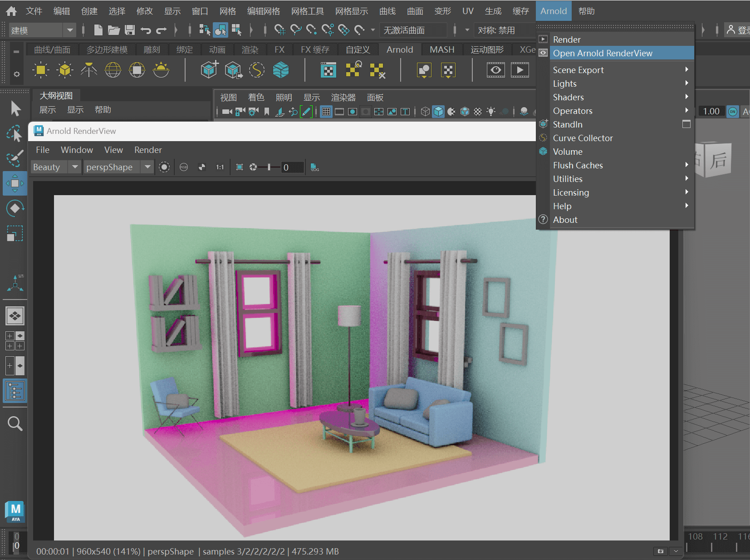Click the shelf settings gear icon
Image resolution: width=750 pixels, height=560 pixels.
16,74
